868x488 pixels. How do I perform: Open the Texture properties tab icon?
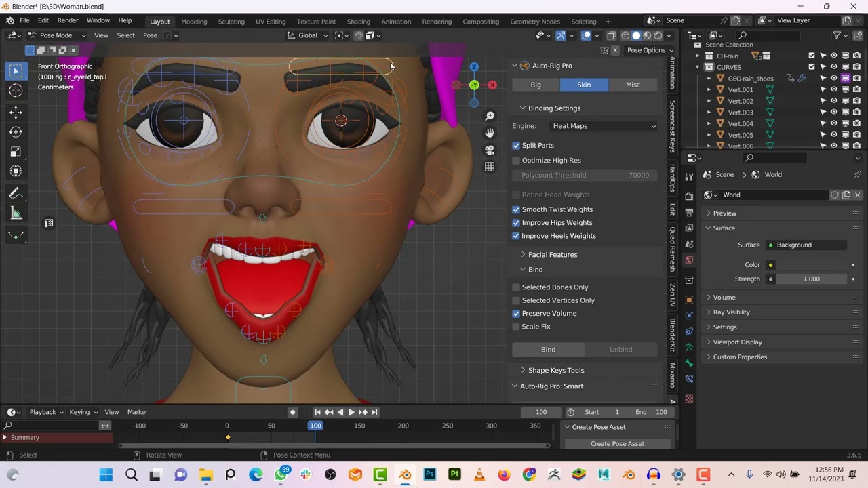[689, 399]
